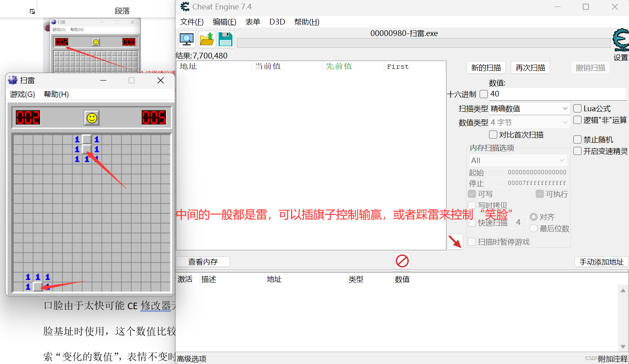Click the 新的扫描 button
629x364 pixels.
pos(486,68)
